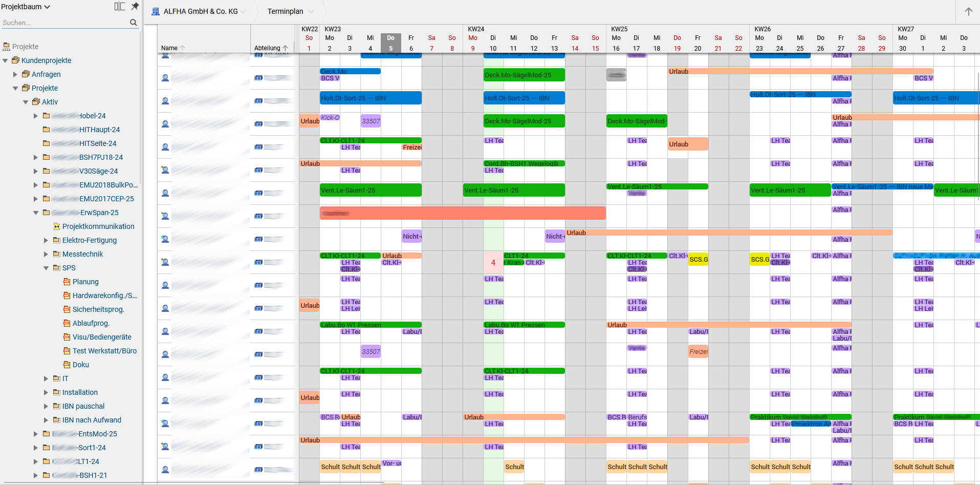Click the search magnifier icon
This screenshot has height=485, width=980.
point(134,23)
